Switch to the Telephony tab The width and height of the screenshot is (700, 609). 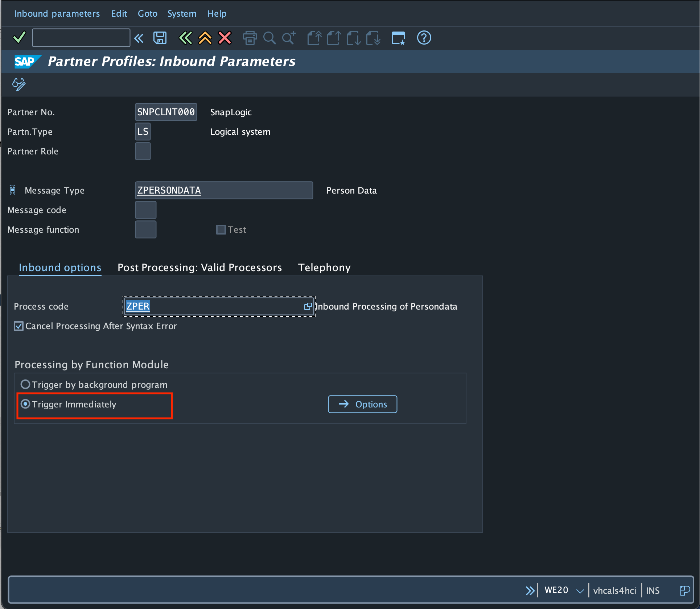pyautogui.click(x=324, y=267)
